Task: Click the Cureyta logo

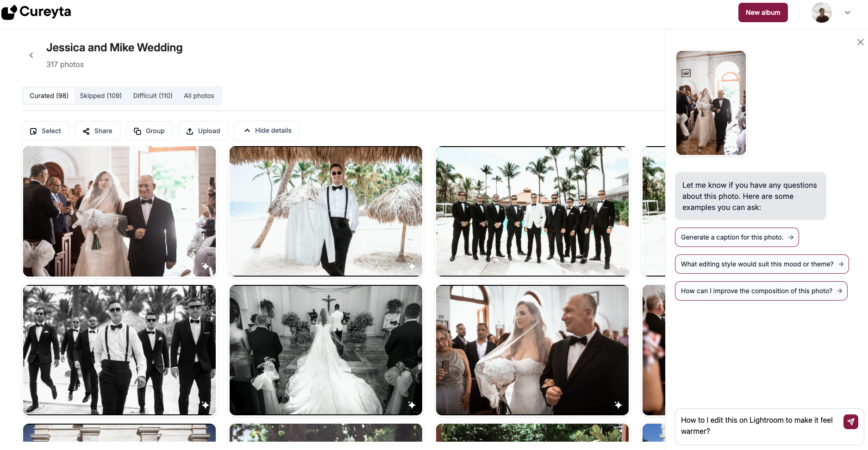Action: tap(37, 12)
